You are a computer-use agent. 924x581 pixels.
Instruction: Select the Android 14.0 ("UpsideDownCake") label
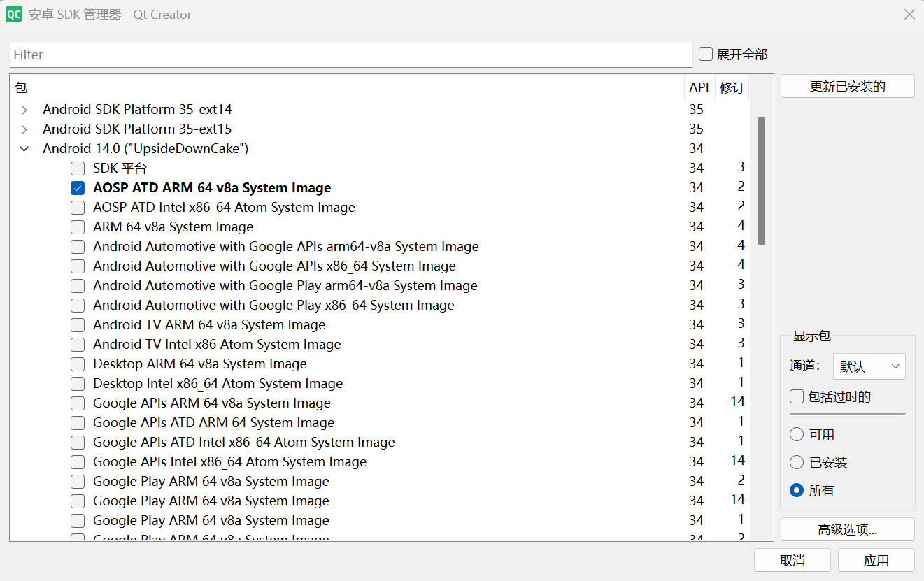point(145,148)
